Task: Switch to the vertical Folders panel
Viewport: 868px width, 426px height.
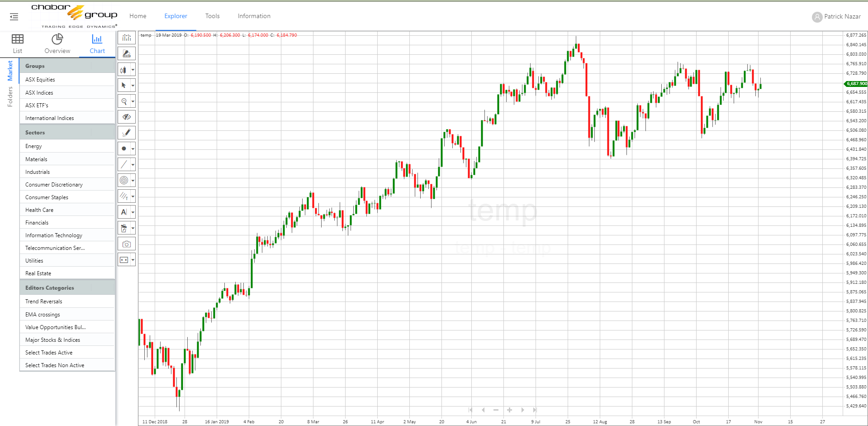Action: pos(10,96)
